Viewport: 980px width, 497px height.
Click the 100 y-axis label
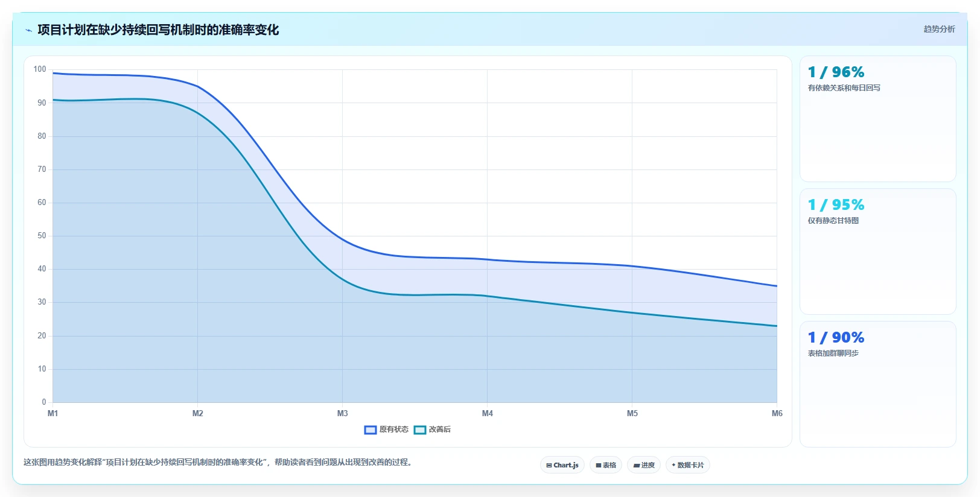pyautogui.click(x=40, y=69)
